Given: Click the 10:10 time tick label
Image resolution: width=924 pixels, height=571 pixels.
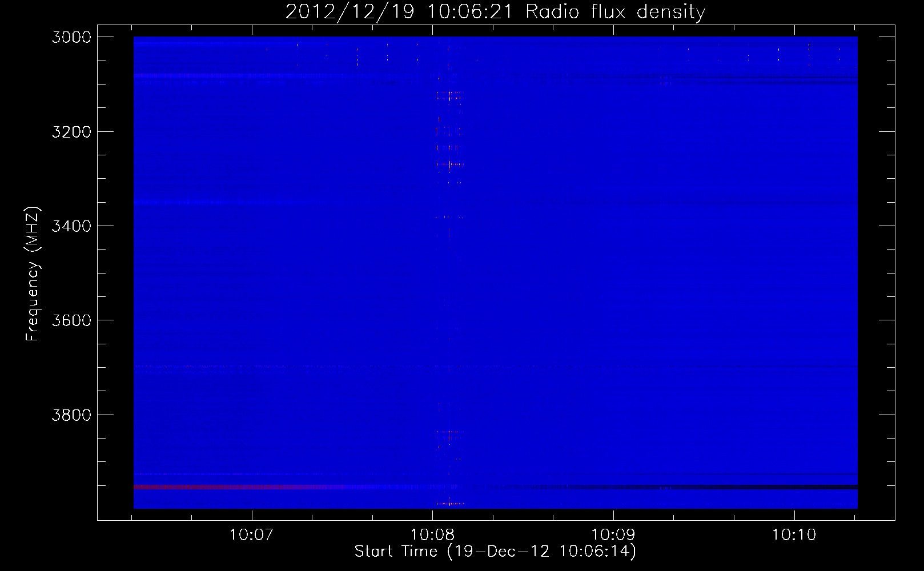Looking at the screenshot, I should [794, 535].
